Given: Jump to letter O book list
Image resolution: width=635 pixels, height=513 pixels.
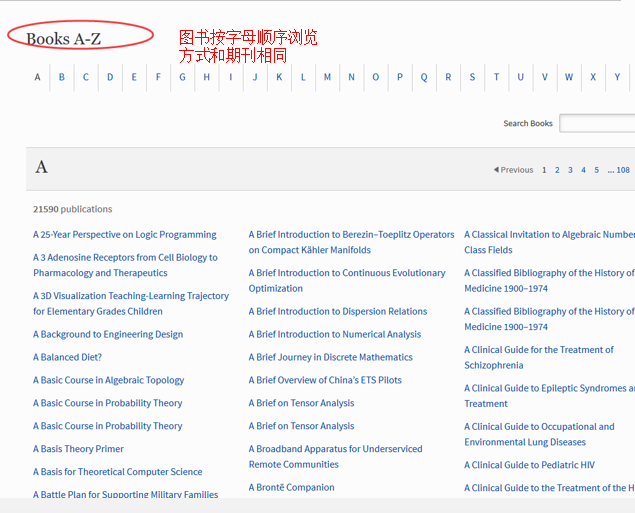Looking at the screenshot, I should click(x=375, y=77).
